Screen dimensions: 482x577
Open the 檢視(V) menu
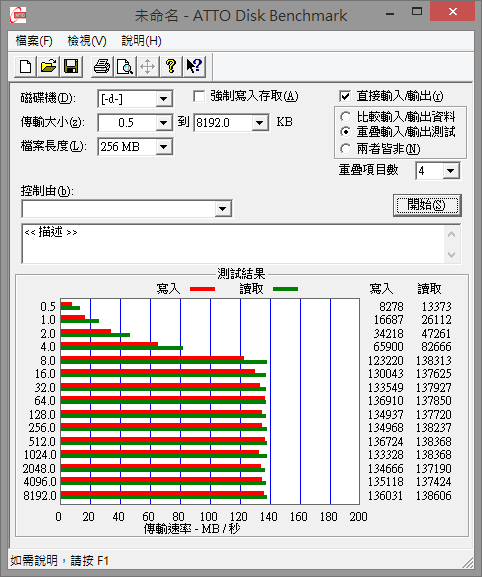(87, 41)
